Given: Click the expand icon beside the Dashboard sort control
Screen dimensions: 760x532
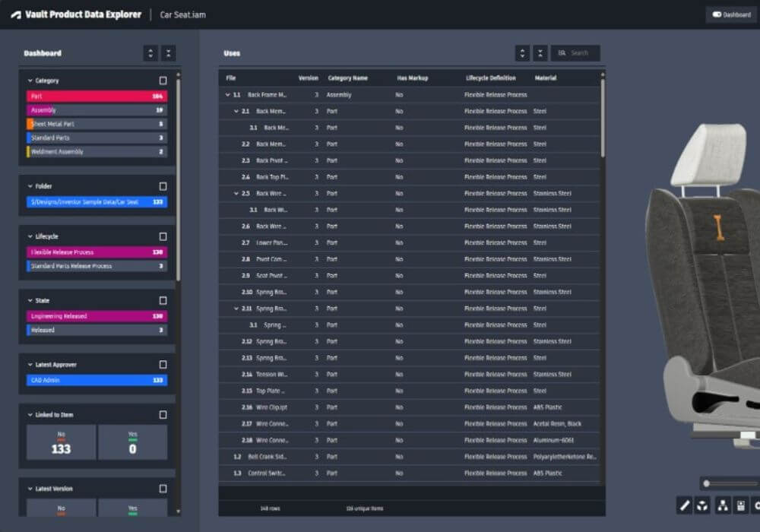Looking at the screenshot, I should point(167,53).
